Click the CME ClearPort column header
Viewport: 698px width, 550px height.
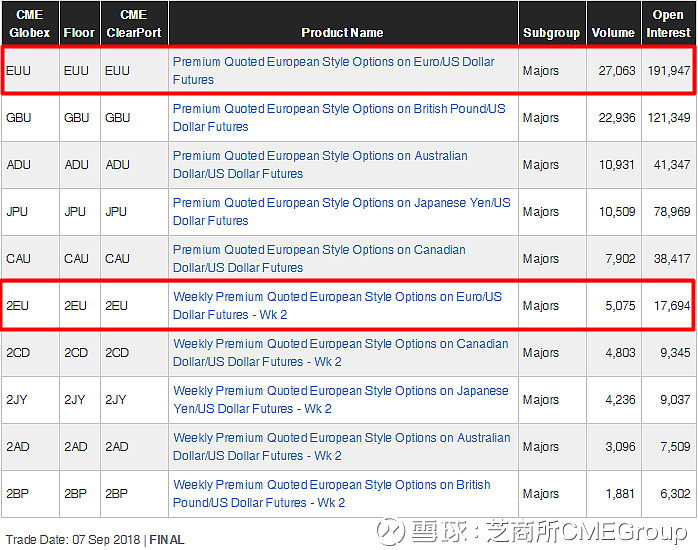[x=134, y=24]
